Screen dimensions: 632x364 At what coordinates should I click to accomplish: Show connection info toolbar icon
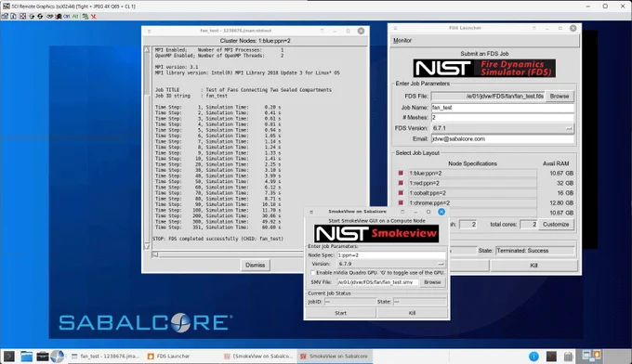13,17
